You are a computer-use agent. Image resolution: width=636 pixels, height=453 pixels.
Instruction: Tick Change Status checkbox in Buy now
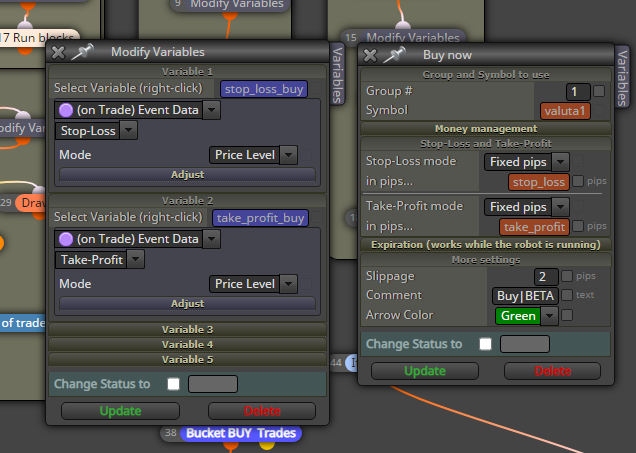pyautogui.click(x=486, y=344)
